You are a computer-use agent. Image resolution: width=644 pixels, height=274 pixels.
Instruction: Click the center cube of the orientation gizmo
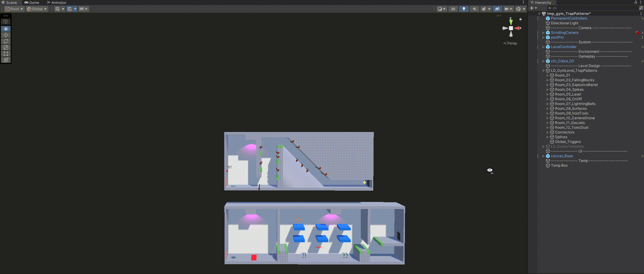point(511,28)
